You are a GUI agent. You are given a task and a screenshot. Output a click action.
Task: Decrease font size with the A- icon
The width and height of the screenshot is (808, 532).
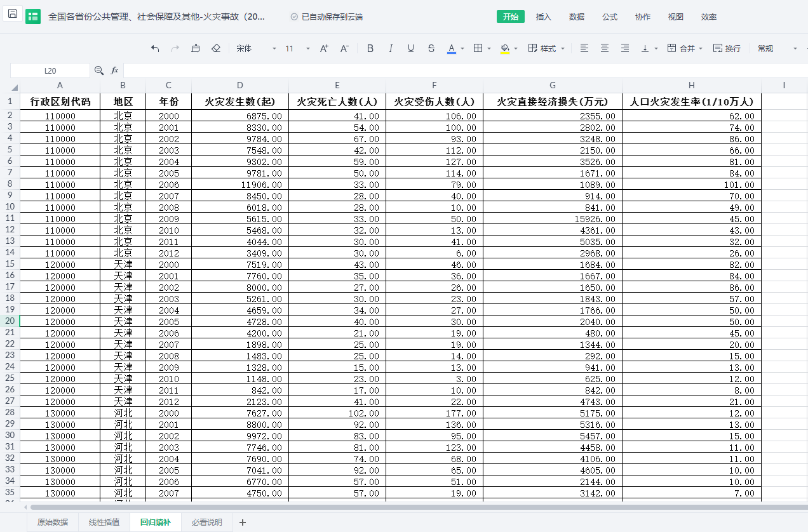click(344, 48)
